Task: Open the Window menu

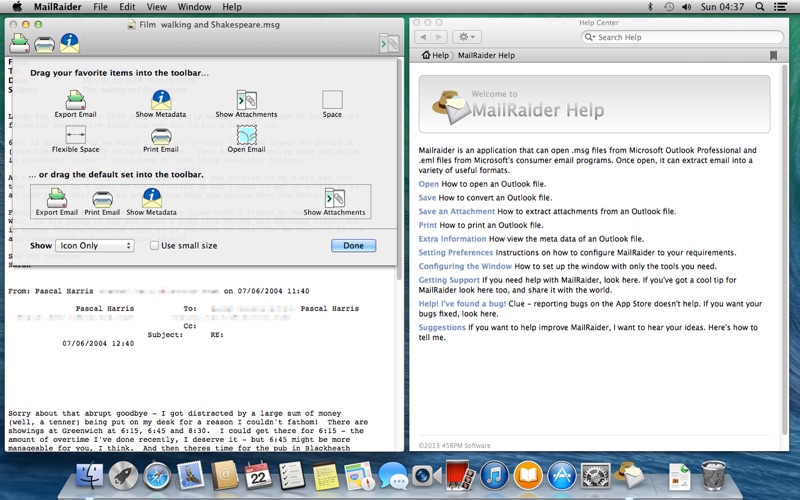Action: click(x=194, y=7)
